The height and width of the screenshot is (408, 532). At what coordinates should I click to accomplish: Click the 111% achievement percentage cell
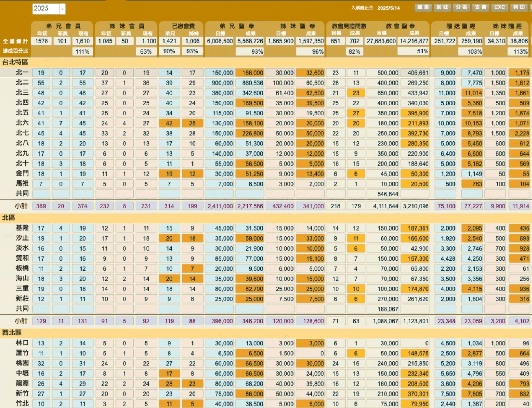(82, 51)
